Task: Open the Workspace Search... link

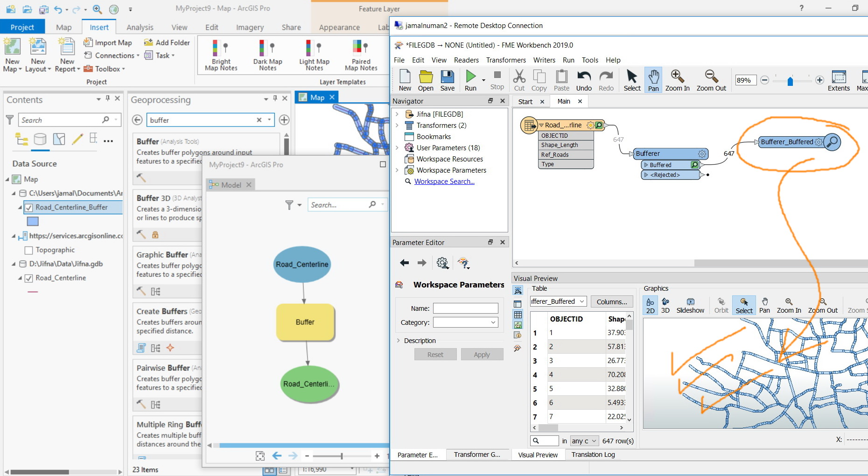Action: (444, 182)
